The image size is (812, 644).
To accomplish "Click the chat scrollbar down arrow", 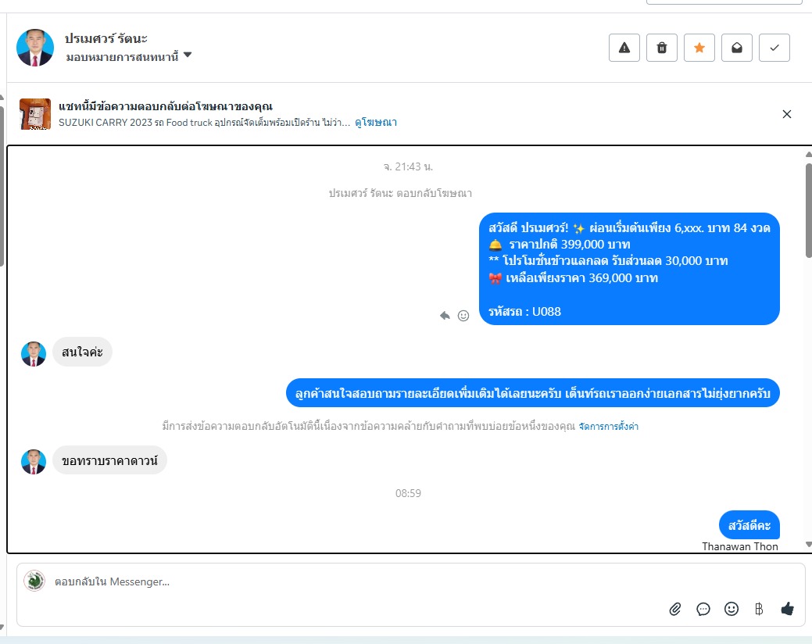I will point(808,544).
